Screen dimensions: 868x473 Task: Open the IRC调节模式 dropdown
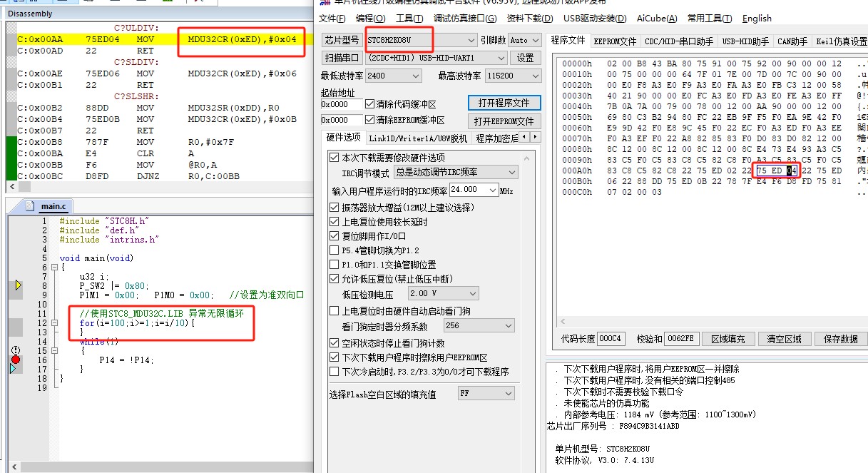(x=456, y=173)
